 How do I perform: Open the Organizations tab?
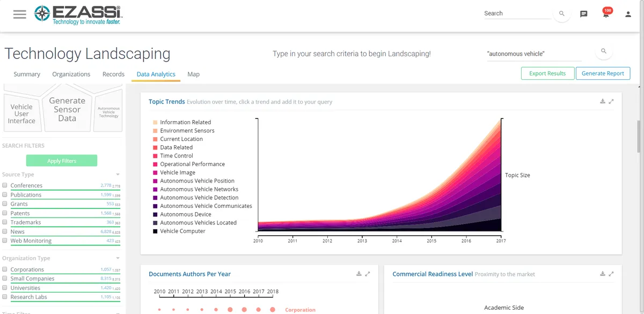point(71,74)
